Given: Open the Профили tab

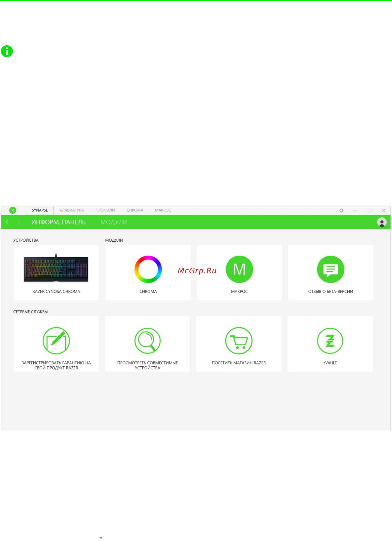Looking at the screenshot, I should 105,210.
